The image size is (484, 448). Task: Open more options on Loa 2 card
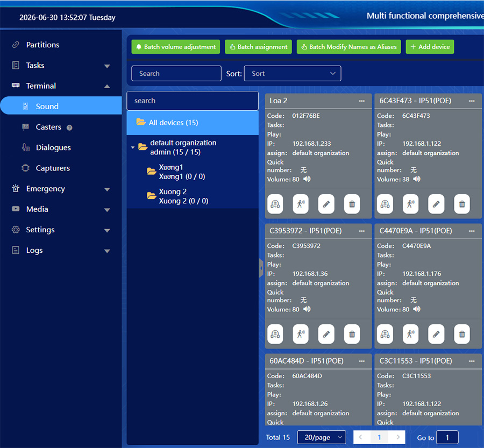tap(362, 101)
